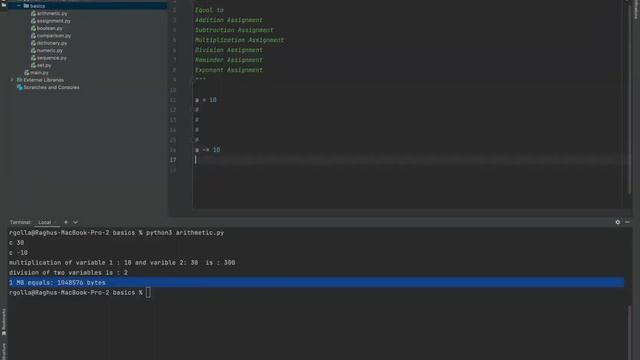Image resolution: width=640 pixels, height=360 pixels.
Task: Click line number 17 in the gutter
Action: pos(173,160)
